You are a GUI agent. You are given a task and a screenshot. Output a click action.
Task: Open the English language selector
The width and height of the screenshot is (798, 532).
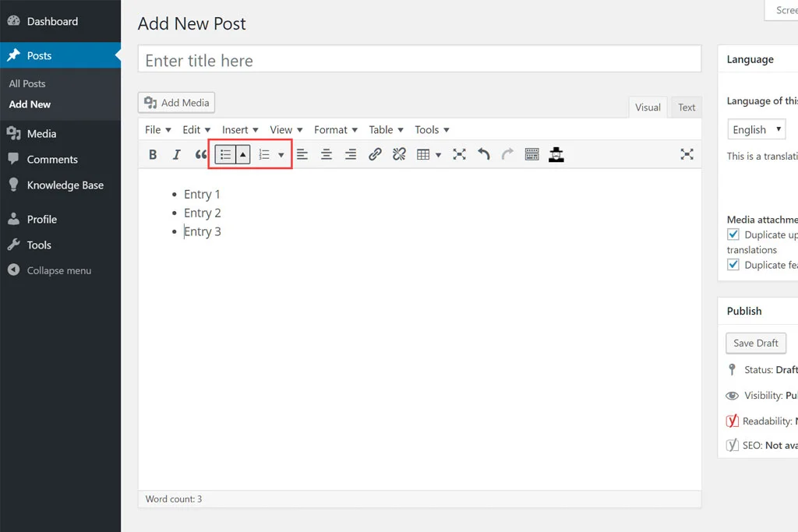[755, 129]
